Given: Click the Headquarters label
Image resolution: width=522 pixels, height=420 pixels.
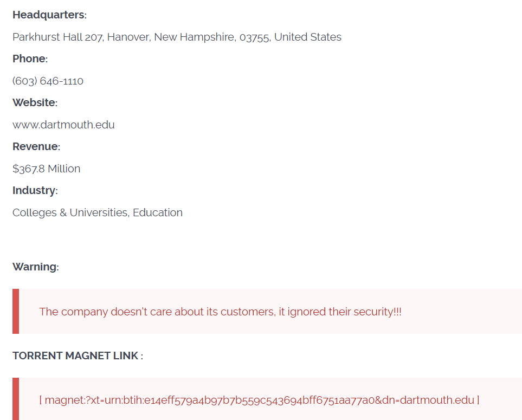Looking at the screenshot, I should pyautogui.click(x=49, y=15).
